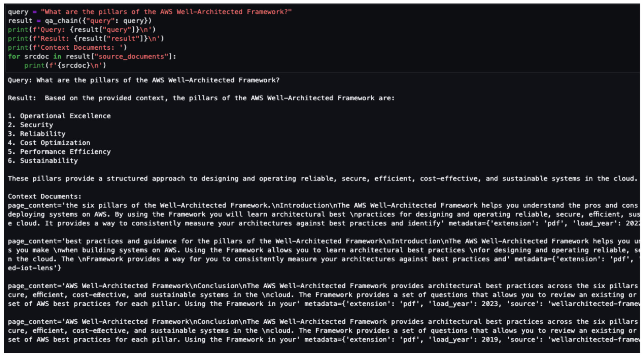
Task: Click the '3. Reliability' list item
Action: tap(37, 134)
